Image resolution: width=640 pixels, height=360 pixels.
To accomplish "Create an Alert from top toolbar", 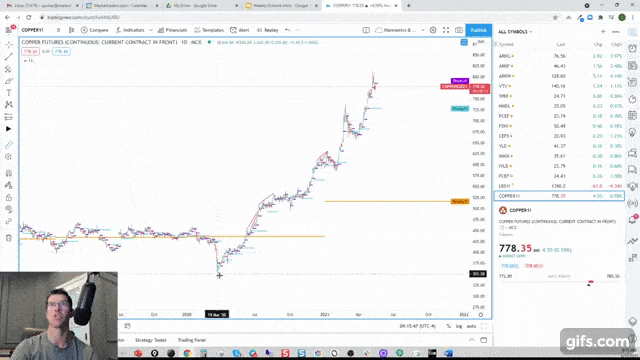I will click(x=240, y=30).
